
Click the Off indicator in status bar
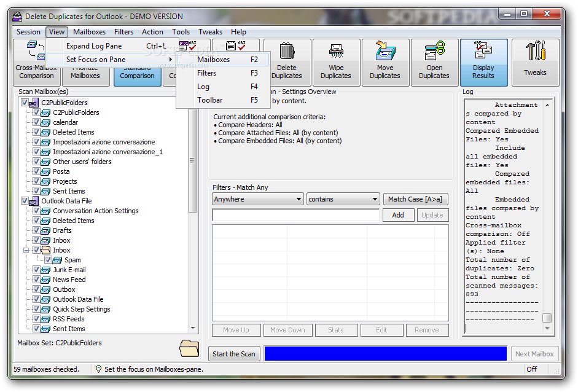[532, 369]
